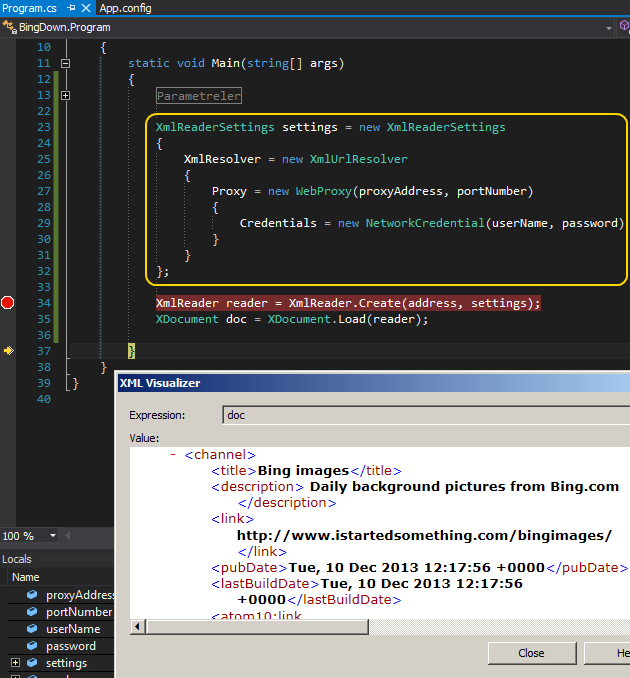Viewport: 630px width, 678px height.
Task: Click the yellow current-statement arrow at line 37
Action: tap(8, 351)
